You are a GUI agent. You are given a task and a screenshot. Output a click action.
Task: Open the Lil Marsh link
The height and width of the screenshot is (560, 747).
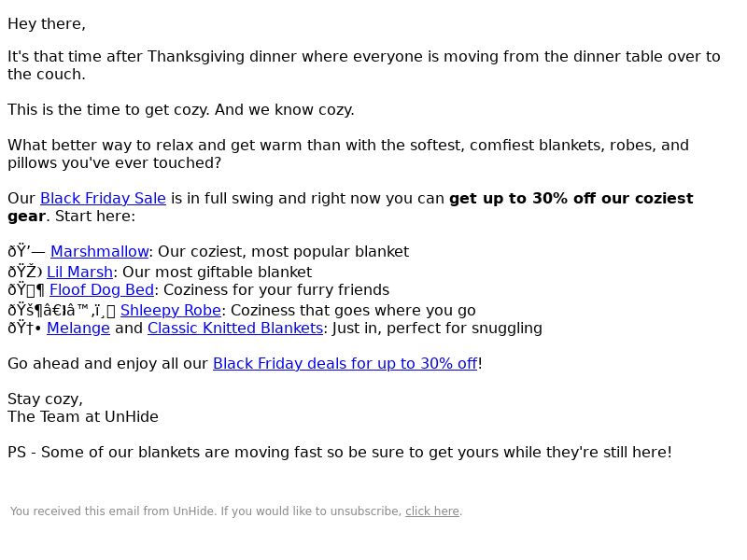pyautogui.click(x=79, y=273)
